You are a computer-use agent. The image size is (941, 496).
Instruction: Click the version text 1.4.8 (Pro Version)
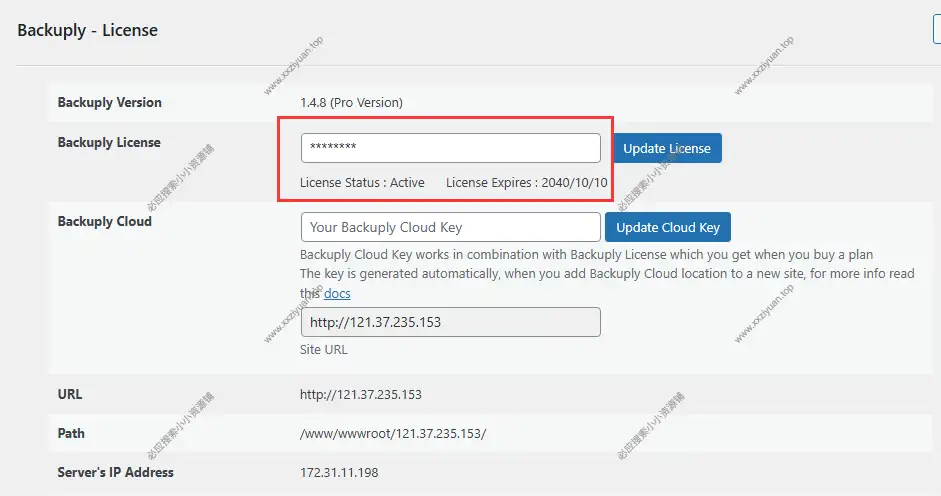(351, 103)
